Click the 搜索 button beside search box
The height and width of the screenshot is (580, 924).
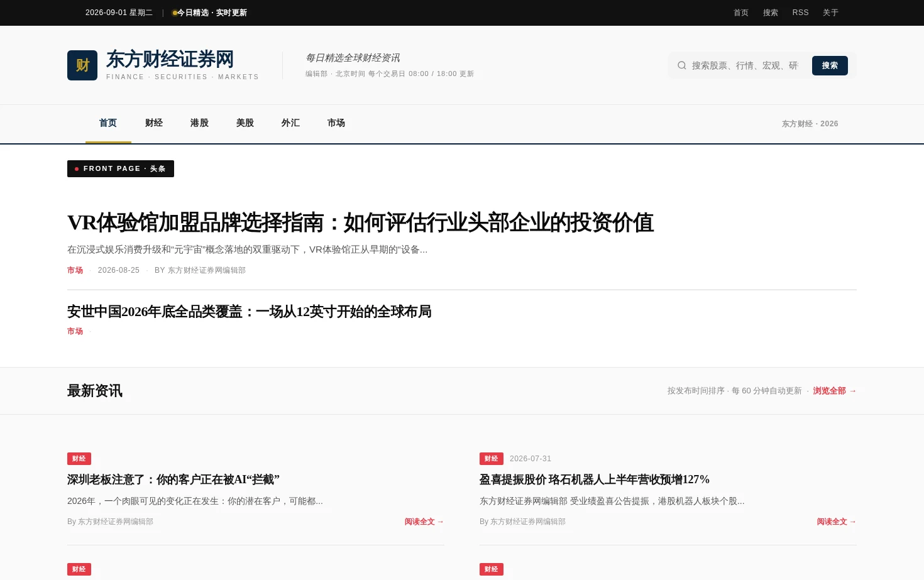click(830, 65)
